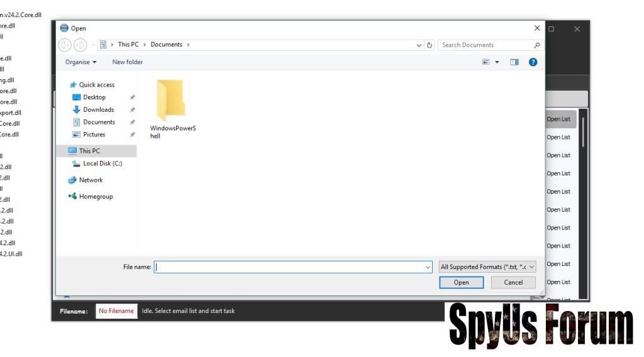
Task: Cancel the Open dialog
Action: click(513, 283)
